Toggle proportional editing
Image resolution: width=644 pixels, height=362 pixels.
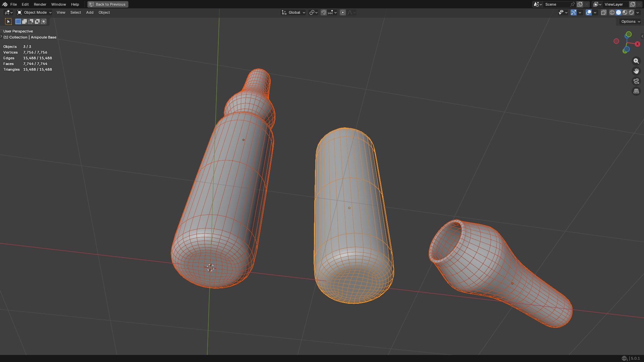tap(342, 12)
